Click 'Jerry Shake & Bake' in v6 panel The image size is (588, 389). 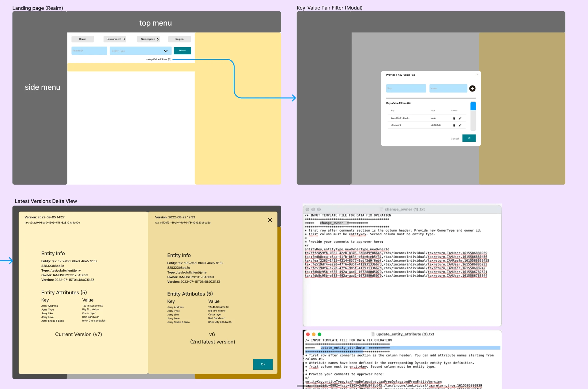(179, 322)
